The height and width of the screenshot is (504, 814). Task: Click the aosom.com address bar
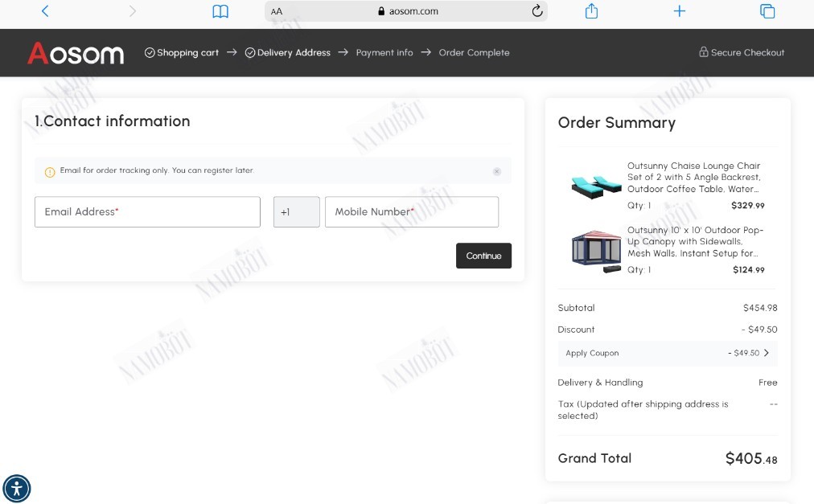tap(406, 11)
